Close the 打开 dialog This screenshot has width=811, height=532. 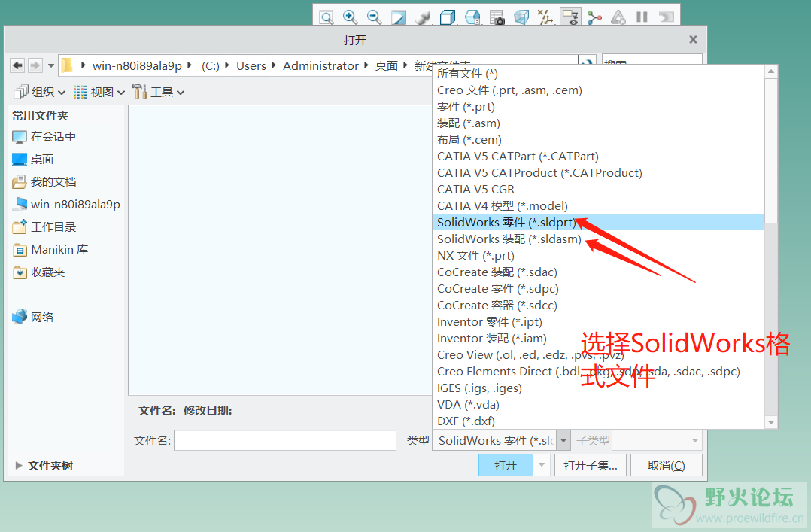(693, 39)
